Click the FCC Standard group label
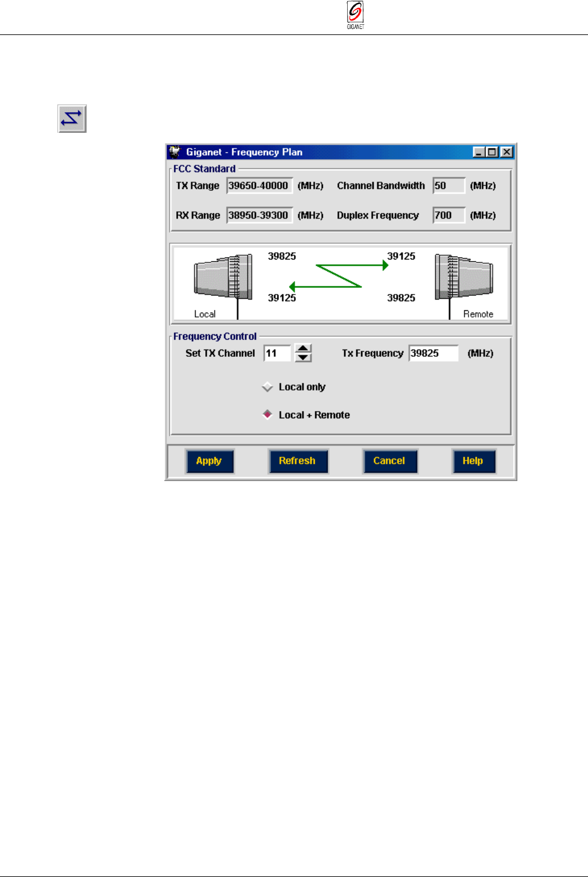588x877 pixels. [204, 169]
